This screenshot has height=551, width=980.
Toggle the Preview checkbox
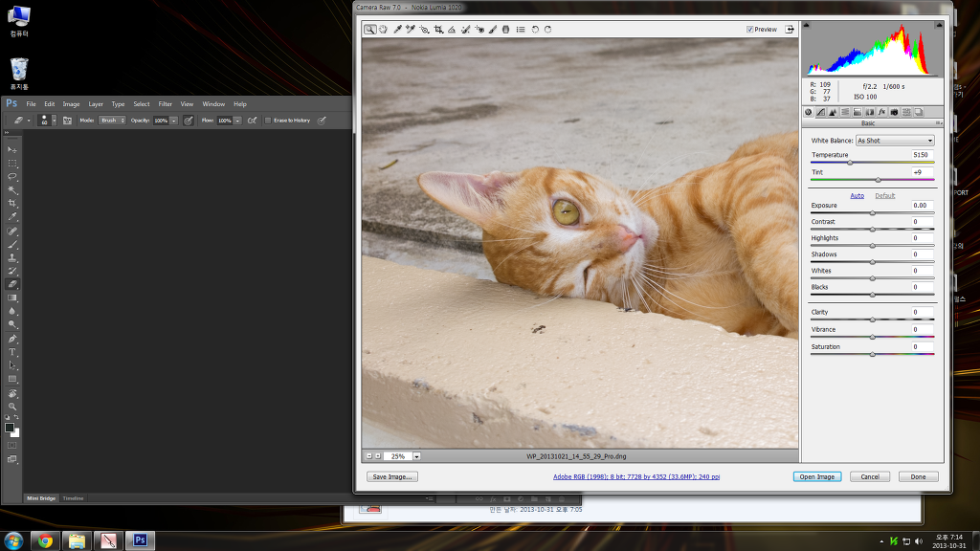click(x=750, y=30)
